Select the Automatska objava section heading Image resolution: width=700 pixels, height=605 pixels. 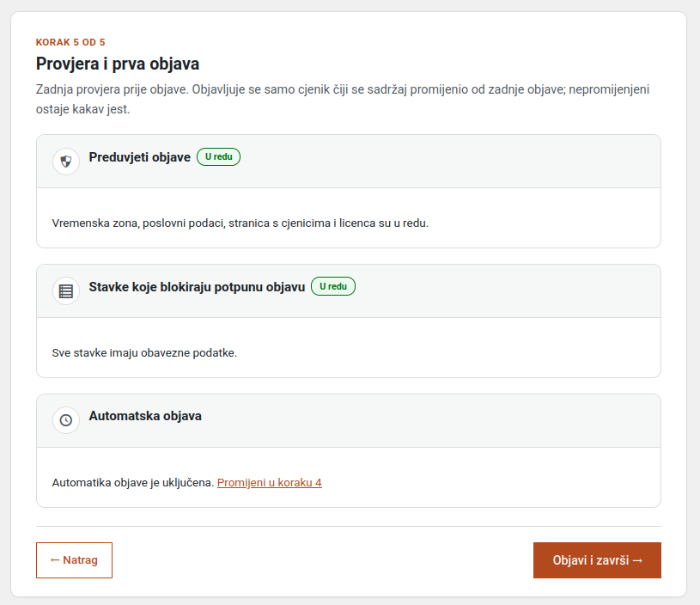[145, 416]
